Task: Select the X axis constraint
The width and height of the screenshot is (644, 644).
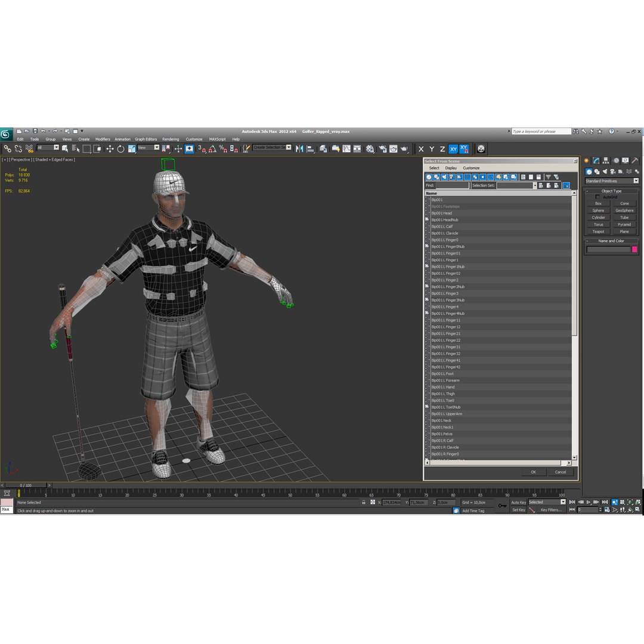Action: [420, 149]
